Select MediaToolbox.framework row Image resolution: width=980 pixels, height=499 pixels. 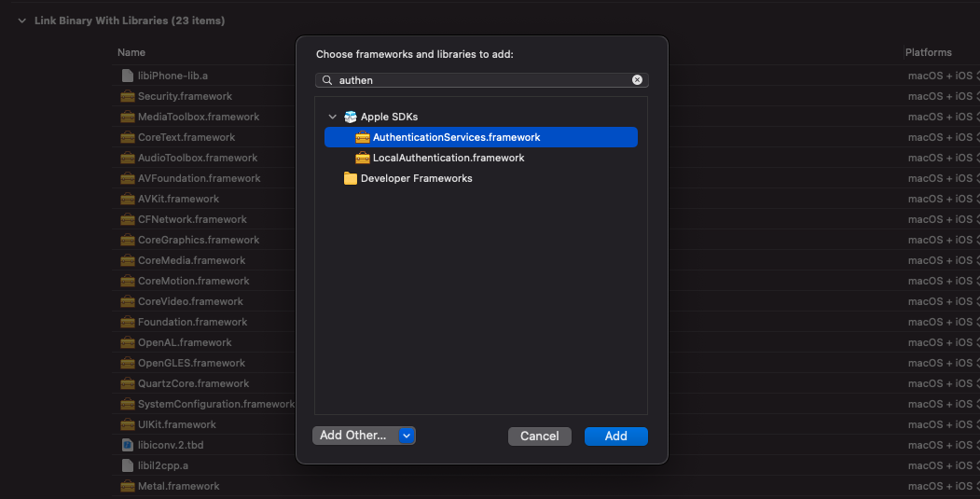198,117
